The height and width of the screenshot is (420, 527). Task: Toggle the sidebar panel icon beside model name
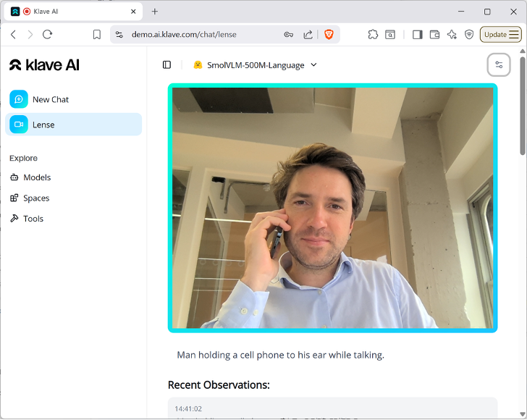point(166,64)
